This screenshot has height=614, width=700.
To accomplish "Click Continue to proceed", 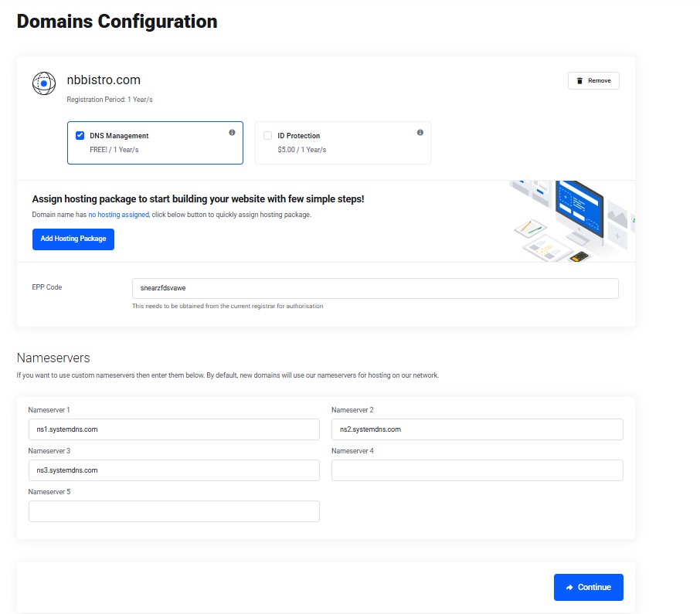I will pyautogui.click(x=589, y=587).
